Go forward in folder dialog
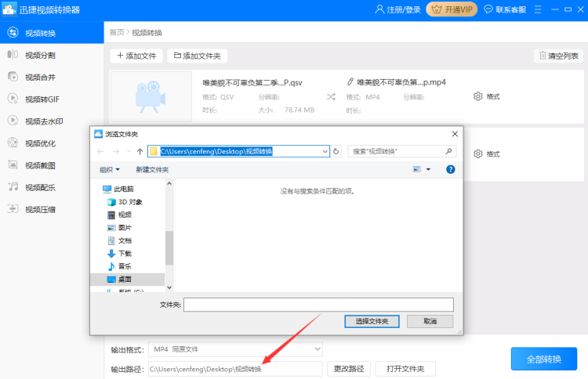 point(116,151)
